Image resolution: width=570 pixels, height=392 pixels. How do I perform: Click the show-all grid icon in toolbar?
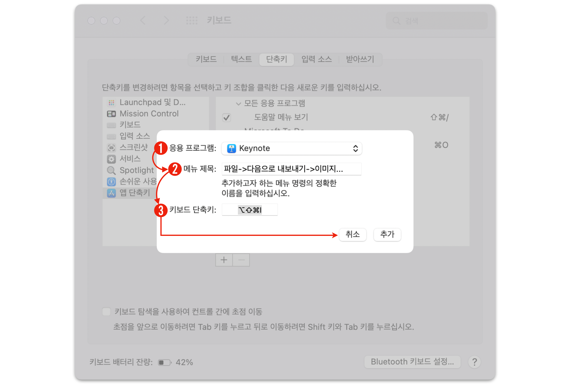(192, 20)
